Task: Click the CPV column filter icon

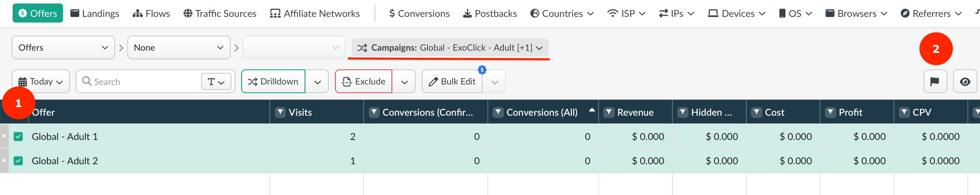Action: click(904, 112)
